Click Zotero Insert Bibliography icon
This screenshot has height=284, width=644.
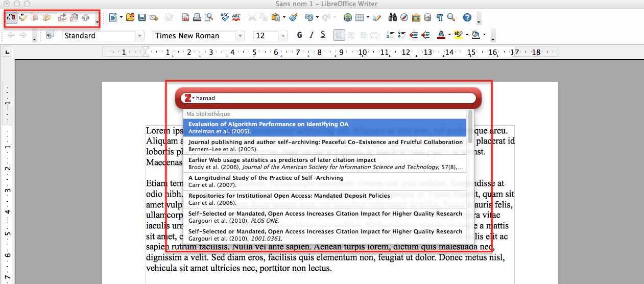tap(35, 18)
